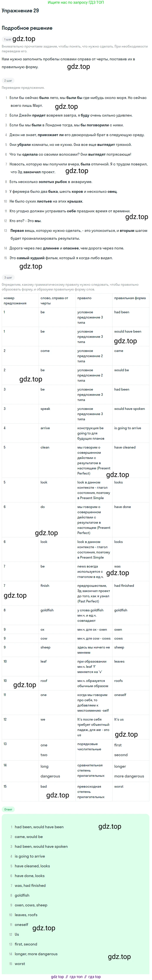Click the 'is going to arrive' table cell

pyautogui.click(x=128, y=428)
